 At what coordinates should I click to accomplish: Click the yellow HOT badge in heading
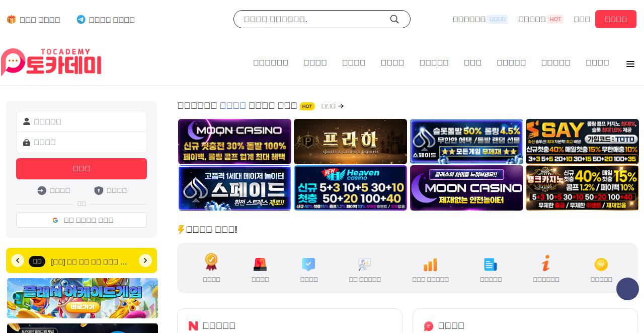(307, 106)
